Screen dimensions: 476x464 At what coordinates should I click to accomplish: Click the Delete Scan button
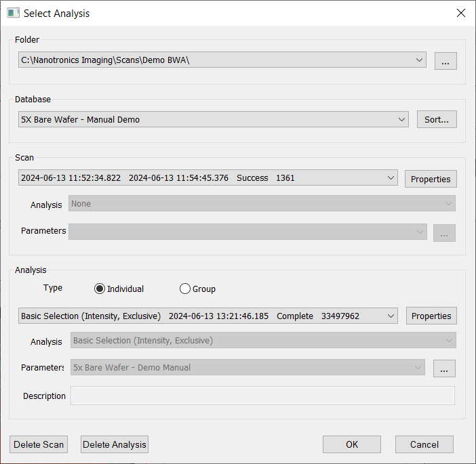tap(39, 444)
